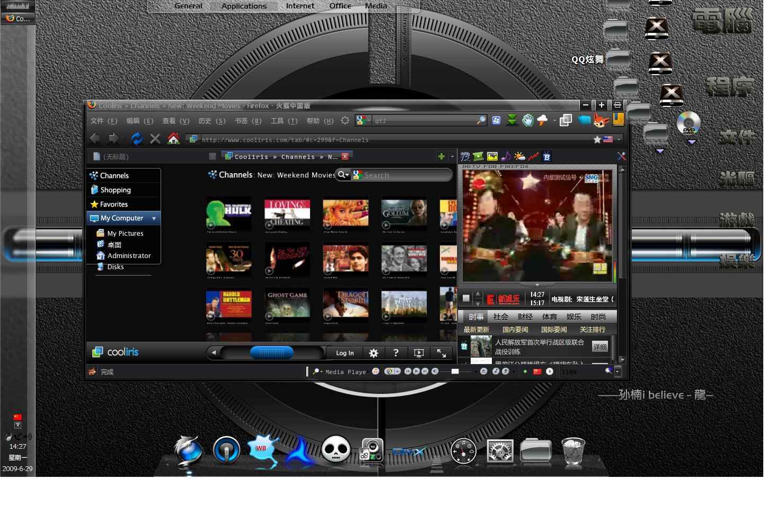Bookmark page with the star icon
Image resolution: width=776 pixels, height=532 pixels.
pyautogui.click(x=597, y=139)
